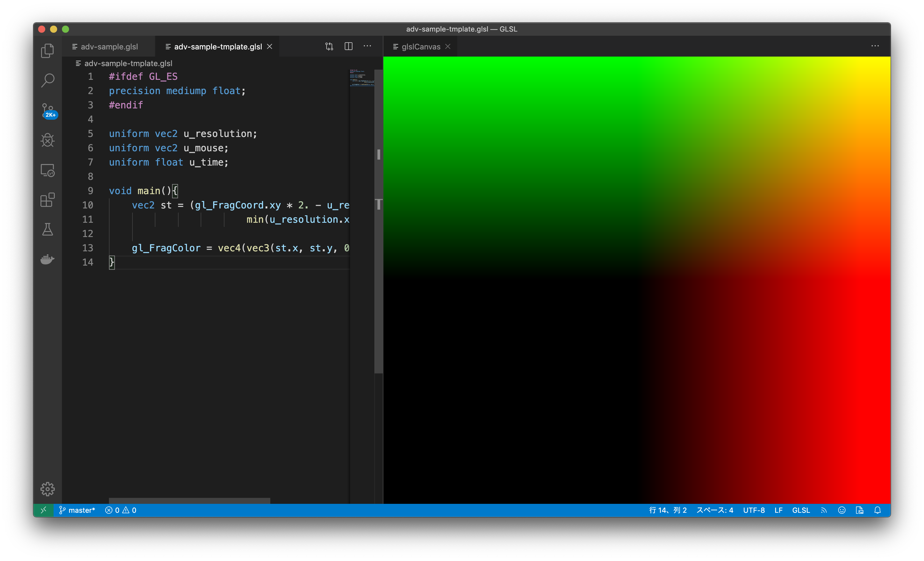Change indentation via スペース: 4

point(715,510)
